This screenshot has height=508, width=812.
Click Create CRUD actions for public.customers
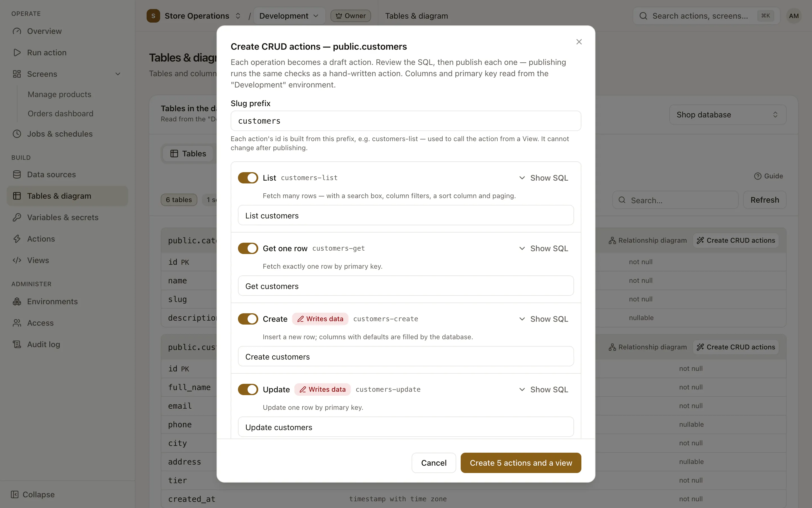(736, 347)
